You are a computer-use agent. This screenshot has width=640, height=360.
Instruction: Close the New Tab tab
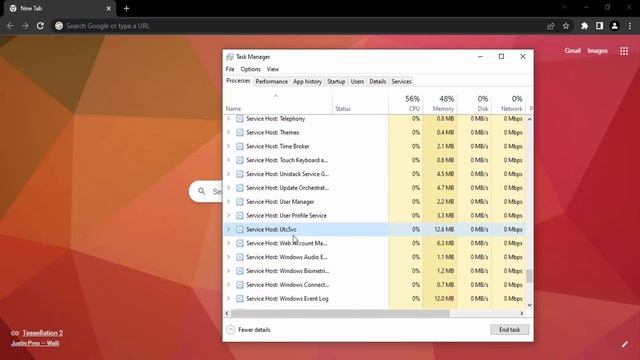point(109,8)
